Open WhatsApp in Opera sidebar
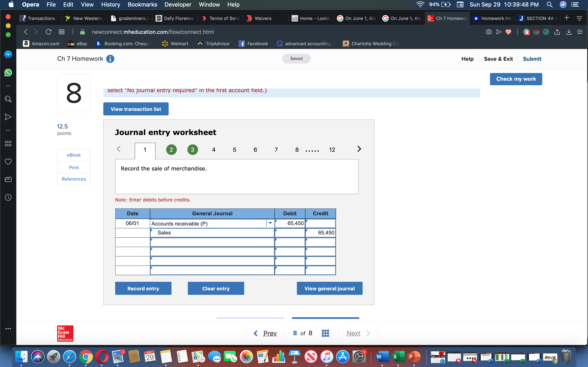Screen dimensions: 588x367 (x=8, y=73)
